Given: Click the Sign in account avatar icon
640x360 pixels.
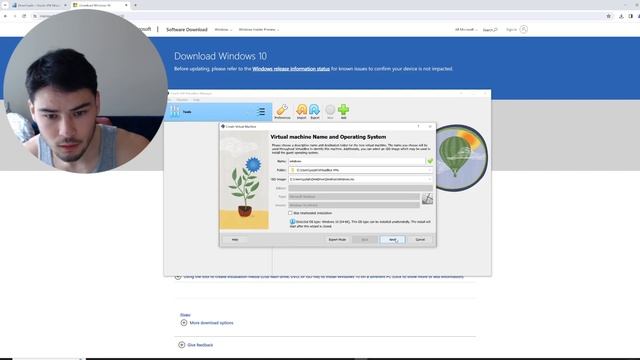Looking at the screenshot, I should point(524,29).
